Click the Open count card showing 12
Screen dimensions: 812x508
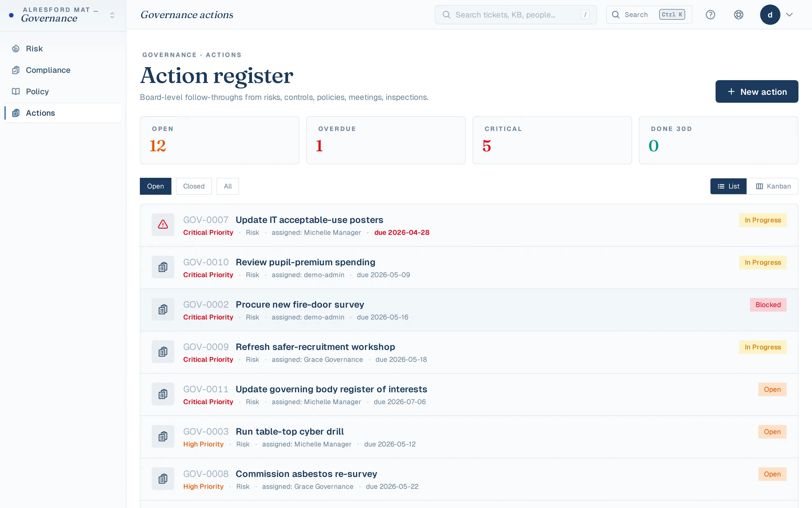219,140
